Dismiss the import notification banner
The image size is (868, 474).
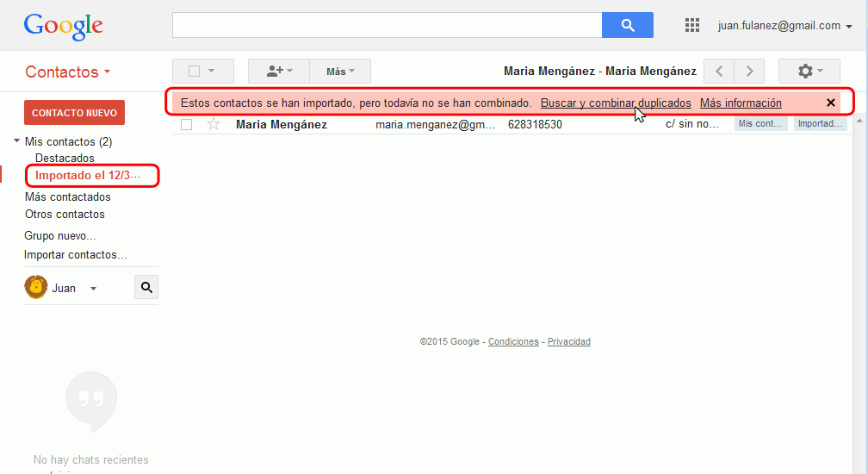pos(830,103)
